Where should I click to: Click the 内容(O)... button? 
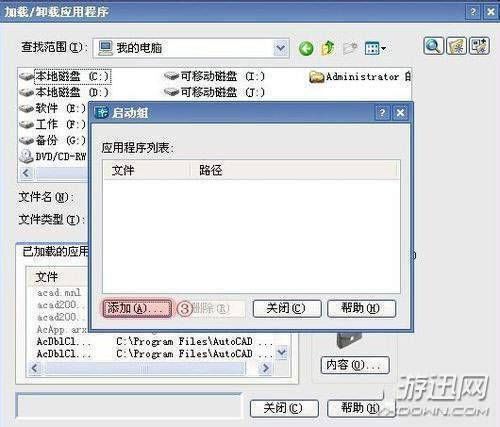click(355, 365)
